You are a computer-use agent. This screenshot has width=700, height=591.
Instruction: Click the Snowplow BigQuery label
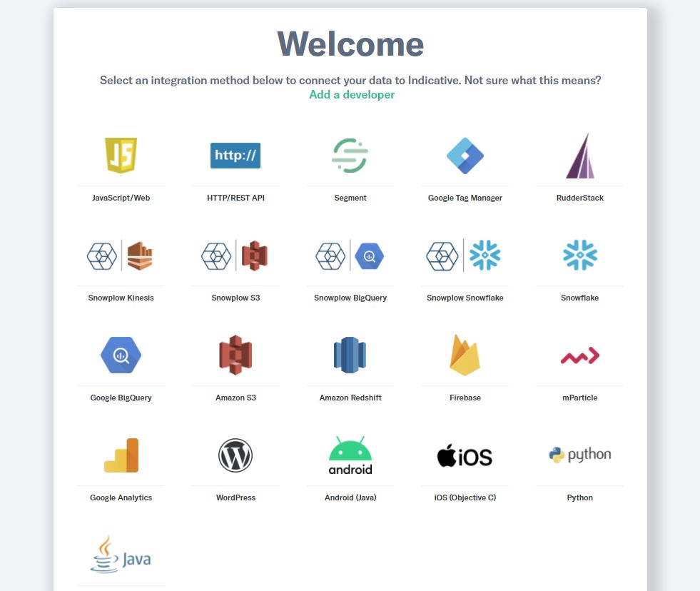pyautogui.click(x=350, y=298)
